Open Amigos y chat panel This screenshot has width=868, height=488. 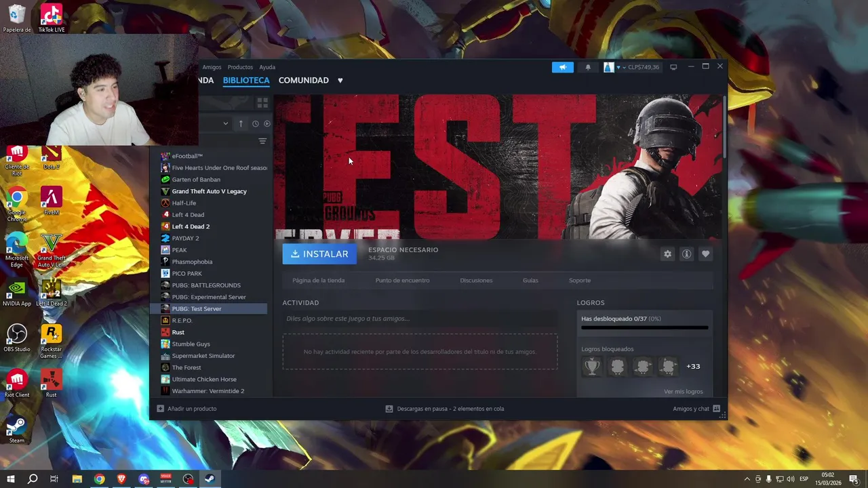(696, 409)
